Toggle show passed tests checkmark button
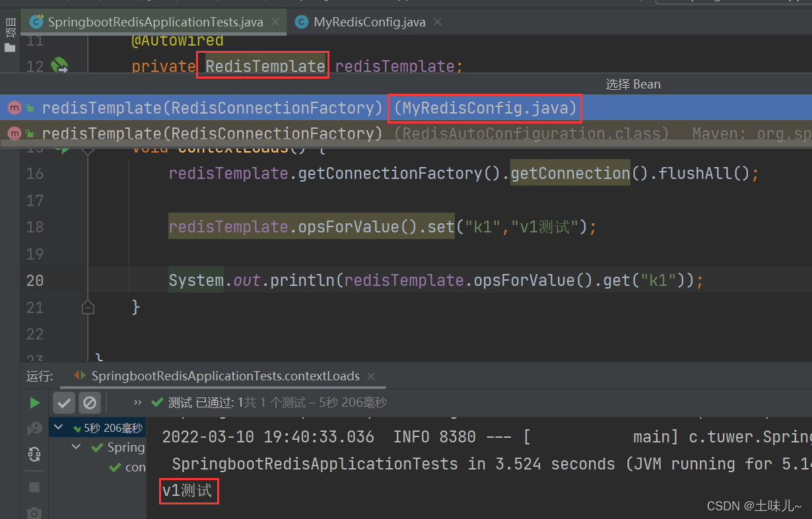The height and width of the screenshot is (519, 812). tap(63, 402)
